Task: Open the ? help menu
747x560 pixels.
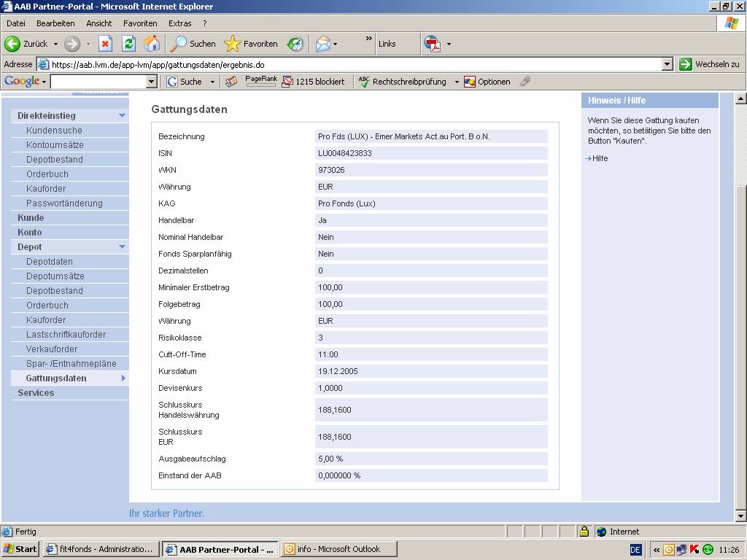Action: [x=205, y=23]
